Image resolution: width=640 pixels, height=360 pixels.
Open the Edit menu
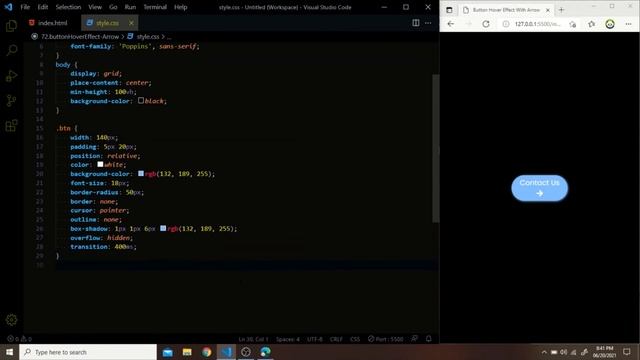point(42,7)
